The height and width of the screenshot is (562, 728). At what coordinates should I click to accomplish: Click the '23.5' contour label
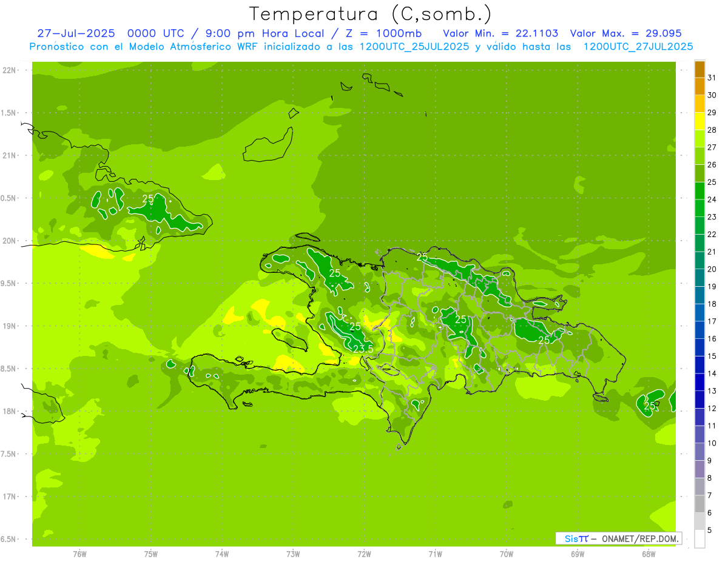(x=363, y=349)
